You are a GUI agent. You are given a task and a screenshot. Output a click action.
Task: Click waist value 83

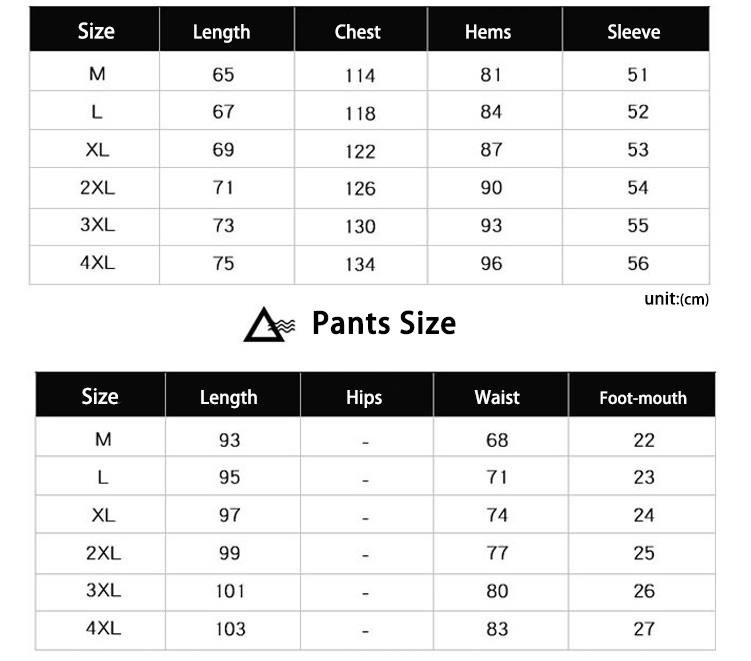[x=497, y=629]
